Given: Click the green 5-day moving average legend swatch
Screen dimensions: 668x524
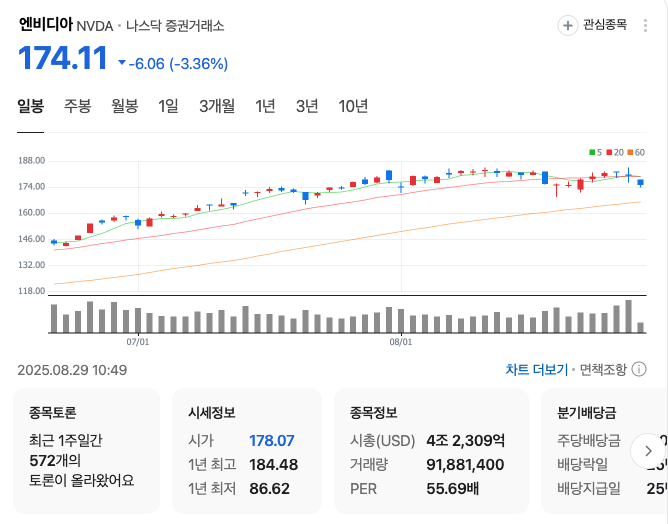Looking at the screenshot, I should [x=592, y=153].
